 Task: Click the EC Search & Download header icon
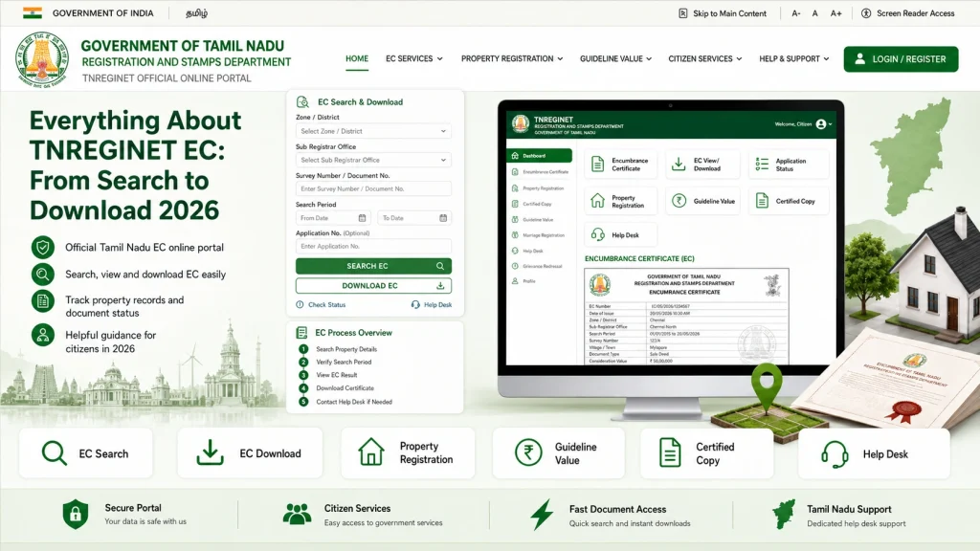coord(302,101)
